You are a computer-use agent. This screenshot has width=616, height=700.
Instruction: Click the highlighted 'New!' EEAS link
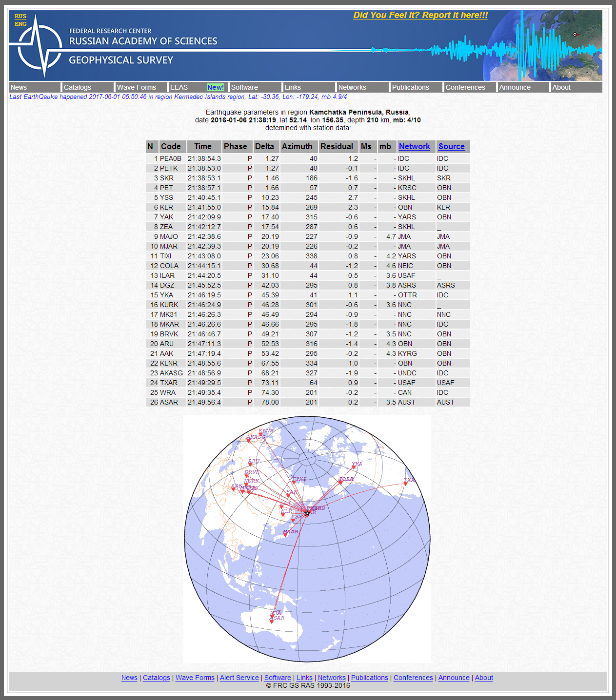coord(216,87)
